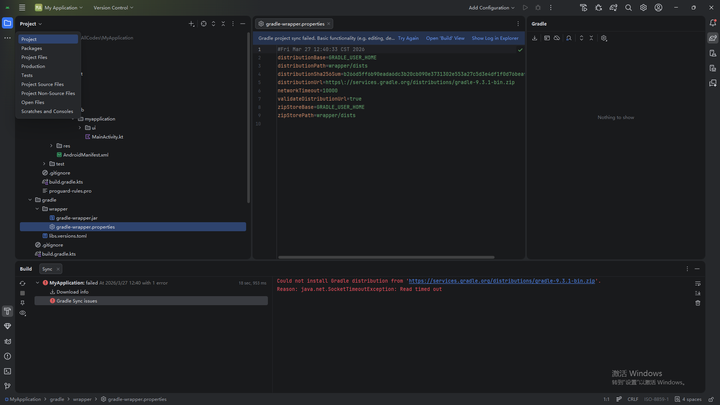Expand the test folder chevron
The height and width of the screenshot is (405, 720).
tap(45, 163)
